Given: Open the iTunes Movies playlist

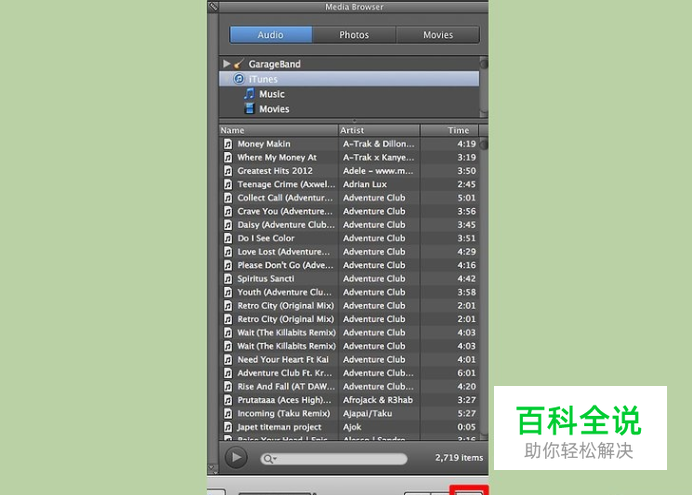Looking at the screenshot, I should pyautogui.click(x=274, y=109).
